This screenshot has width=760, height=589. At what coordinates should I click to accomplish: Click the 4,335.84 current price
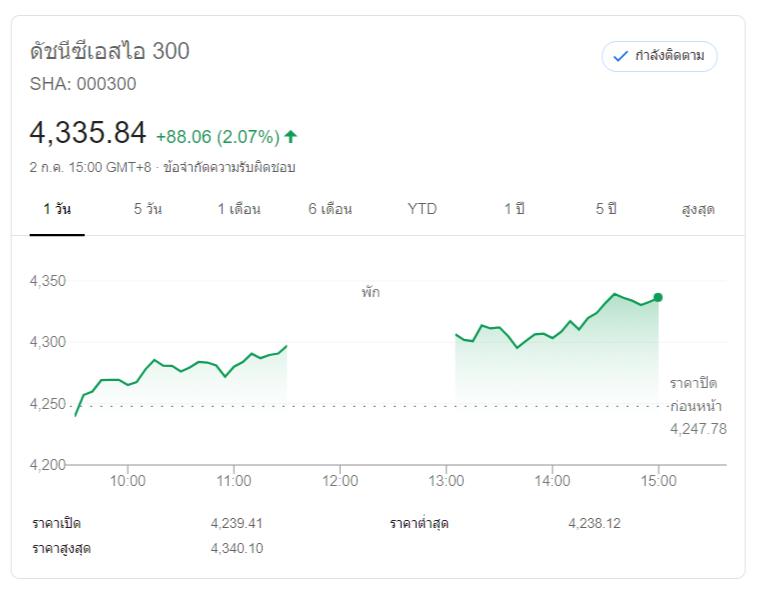point(88,132)
